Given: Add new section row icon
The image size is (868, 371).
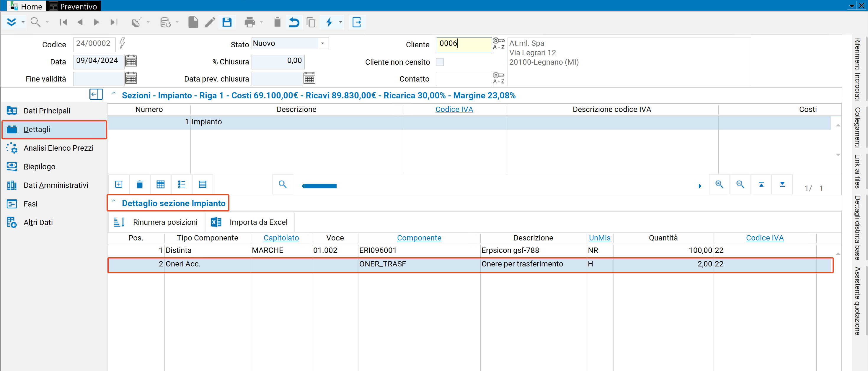Looking at the screenshot, I should pos(119,184).
